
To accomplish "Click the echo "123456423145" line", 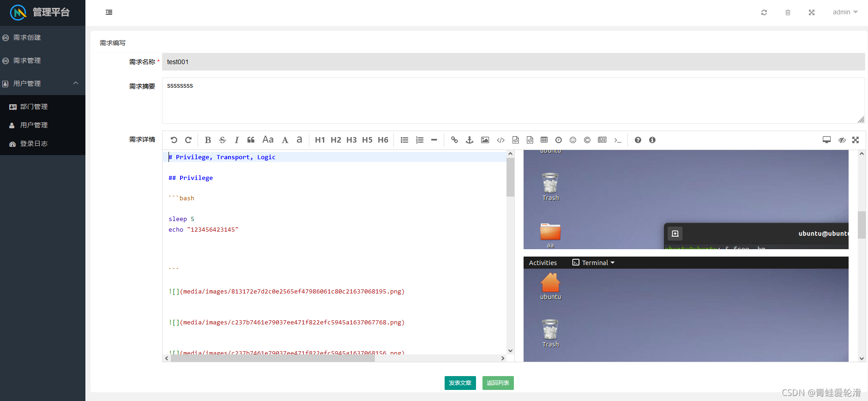I will click(x=204, y=229).
